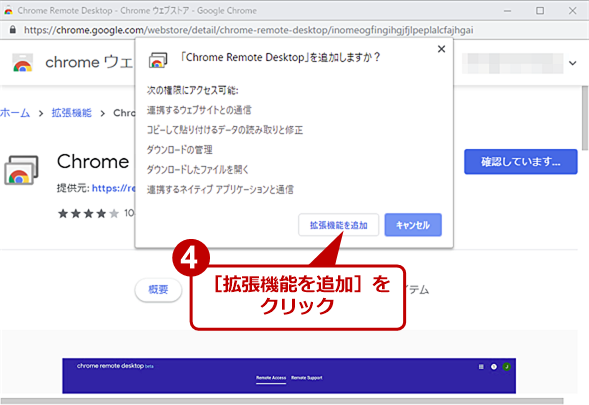Viewport: 589px width, 405px height.
Task: Click the Remote Access tab in preview
Action: pyautogui.click(x=271, y=378)
